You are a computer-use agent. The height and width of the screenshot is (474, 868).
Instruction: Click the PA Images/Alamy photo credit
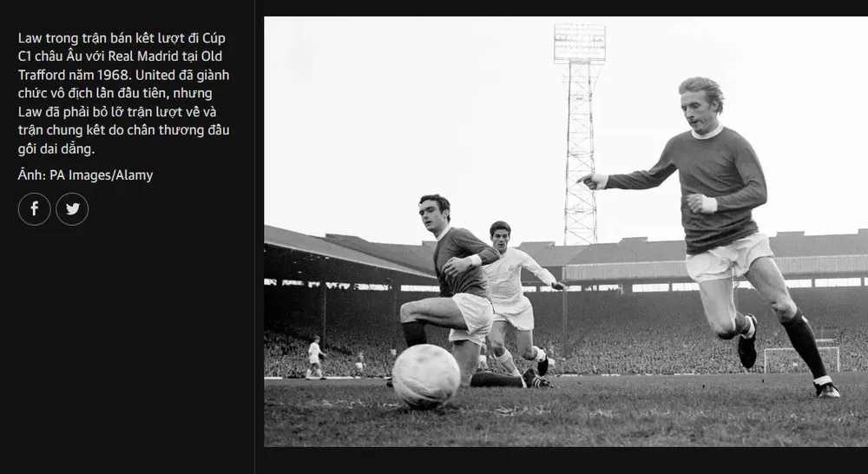pos(85,175)
